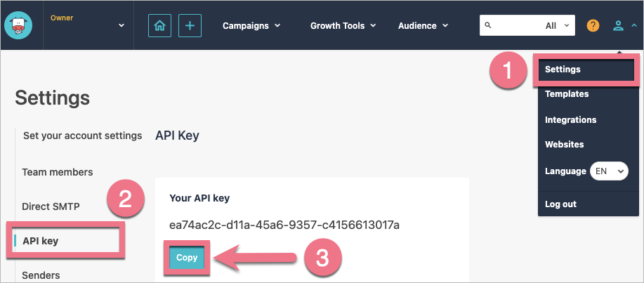
Task: Click the plus create-new icon
Action: [190, 26]
